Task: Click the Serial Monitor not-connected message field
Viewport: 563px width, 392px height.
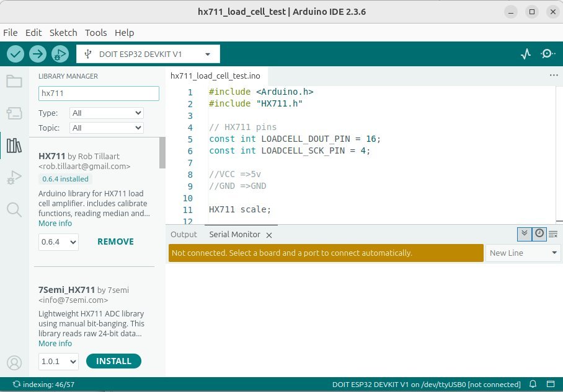Action: point(326,253)
